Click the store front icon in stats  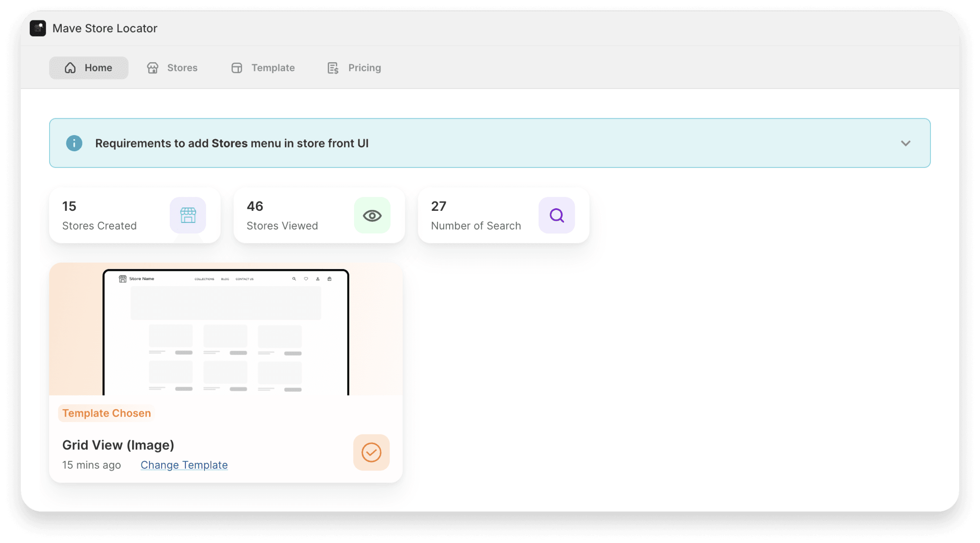tap(187, 215)
